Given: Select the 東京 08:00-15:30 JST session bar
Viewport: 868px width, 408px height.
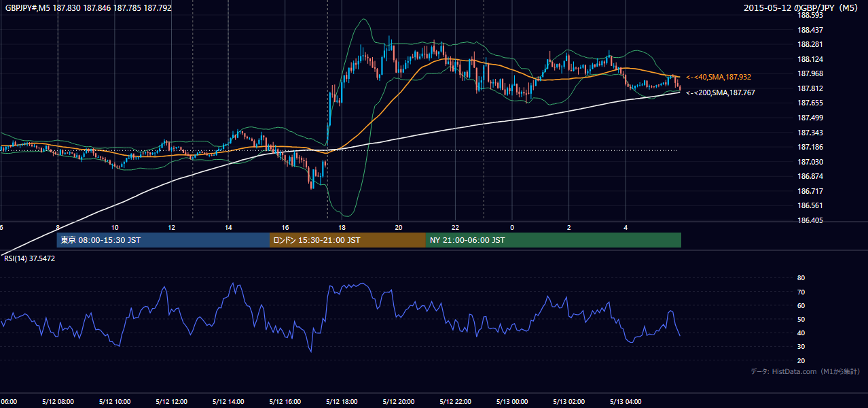Looking at the screenshot, I should 163,240.
